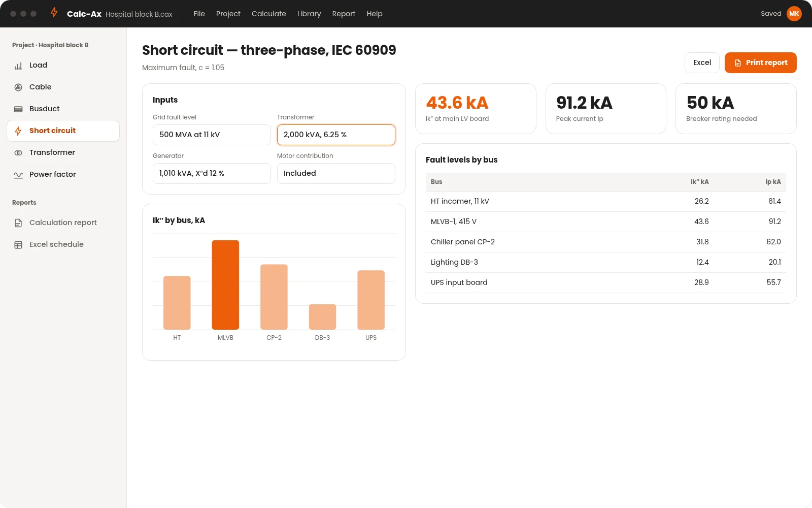Select the MLVB-1, 415 V row
This screenshot has height=508, width=812.
(x=606, y=221)
